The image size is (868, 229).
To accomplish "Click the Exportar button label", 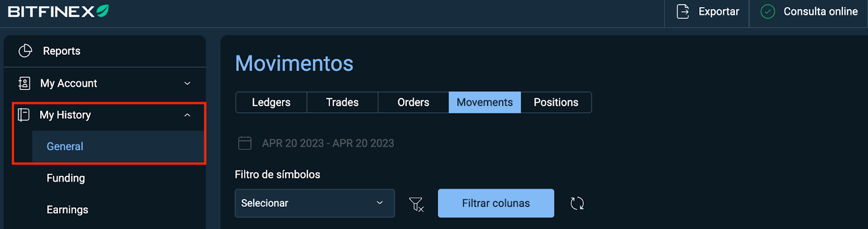I will [719, 11].
